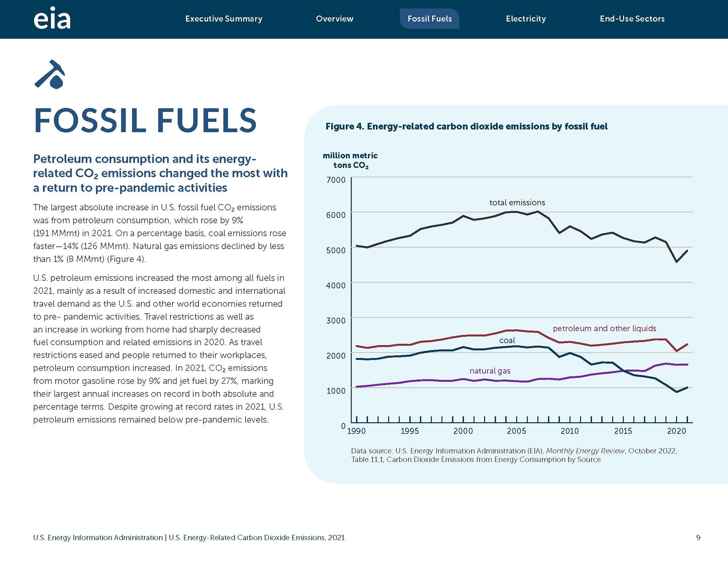Open the End-Use Sectors tab
728x563 pixels.
[632, 19]
